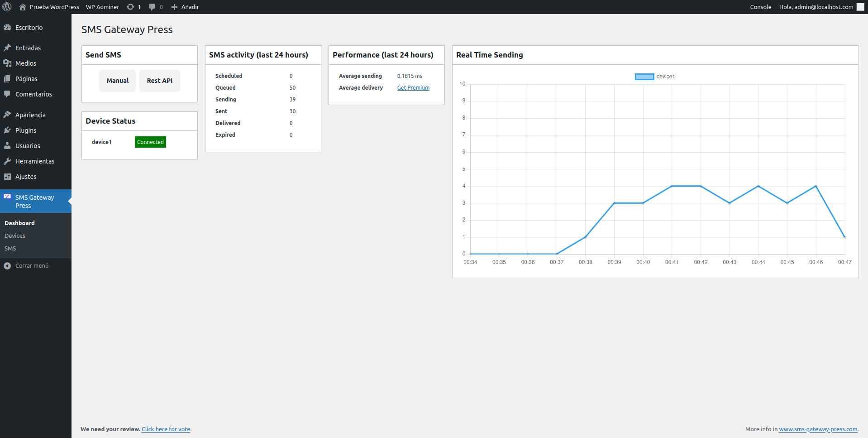The image size is (868, 438).
Task: Open the updates icon in admin bar
Action: click(x=130, y=7)
